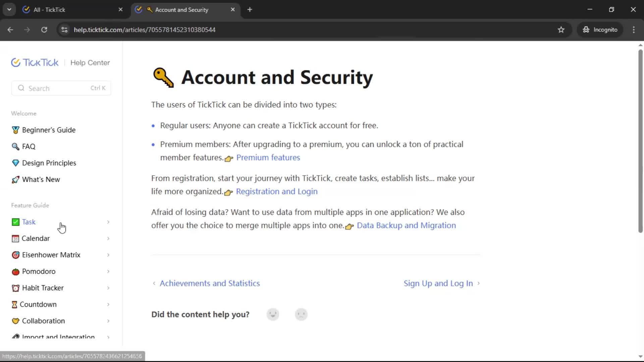Expand the Calendar section chevron
644x362 pixels.
[x=108, y=238]
